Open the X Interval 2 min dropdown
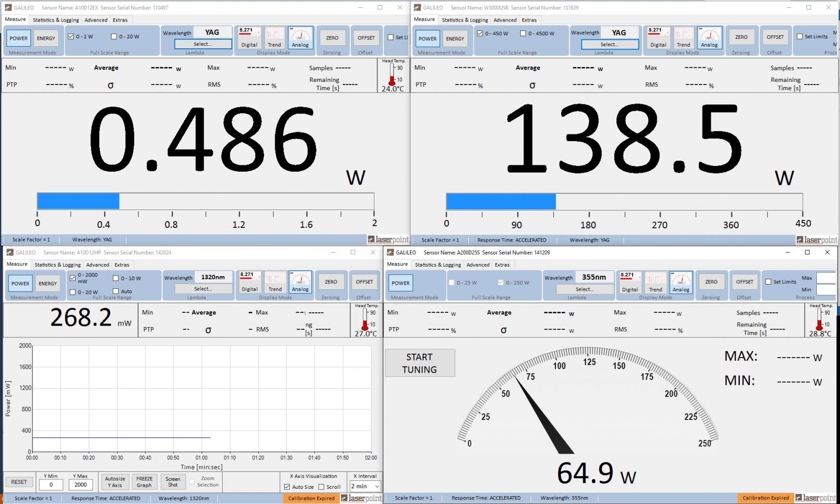 click(365, 486)
